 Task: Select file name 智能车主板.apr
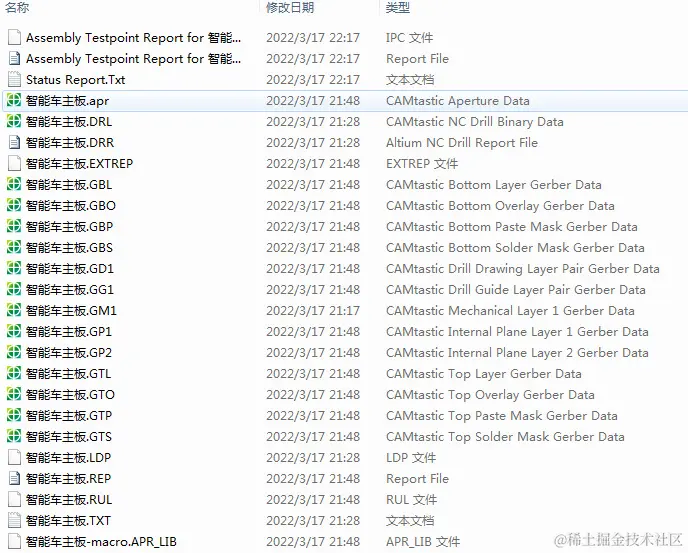pyautogui.click(x=68, y=101)
